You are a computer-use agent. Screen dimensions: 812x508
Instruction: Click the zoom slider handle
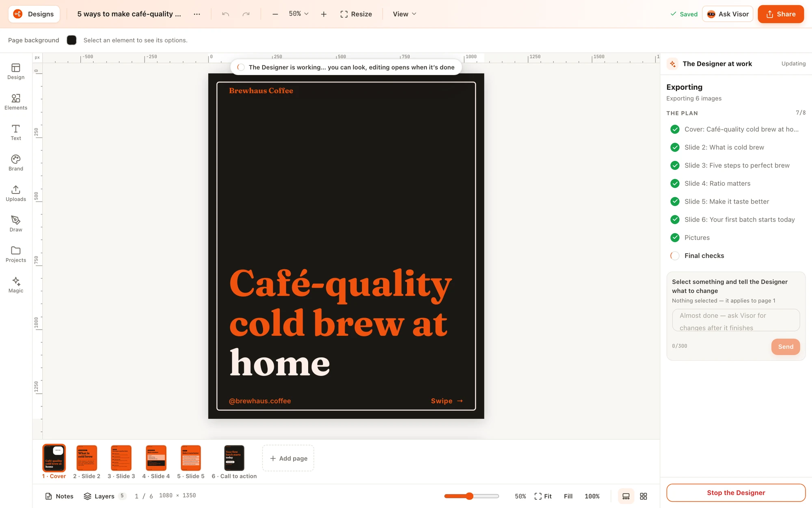[469, 496]
